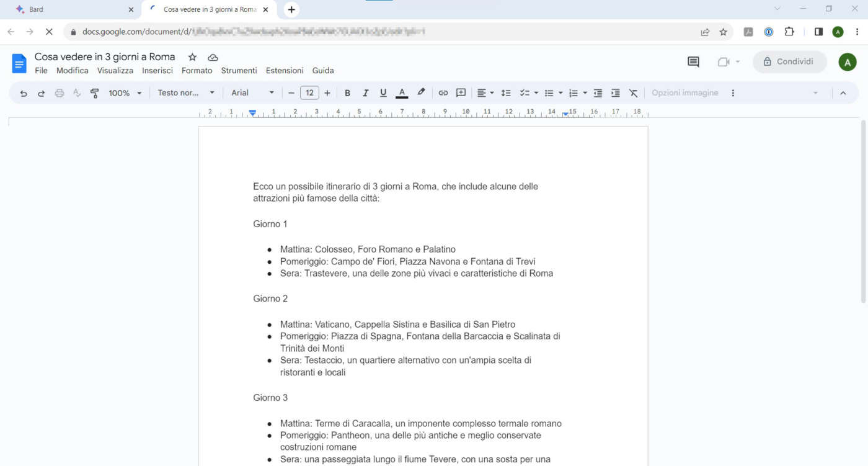
Task: Click the Print icon in toolbar
Action: (60, 93)
